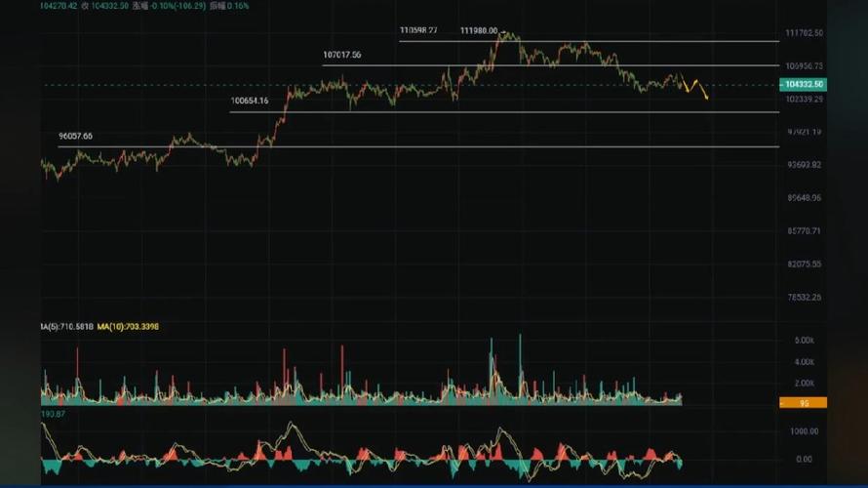868x488 pixels.
Task: Click the 89648.96 price axis label
Action: 805,198
